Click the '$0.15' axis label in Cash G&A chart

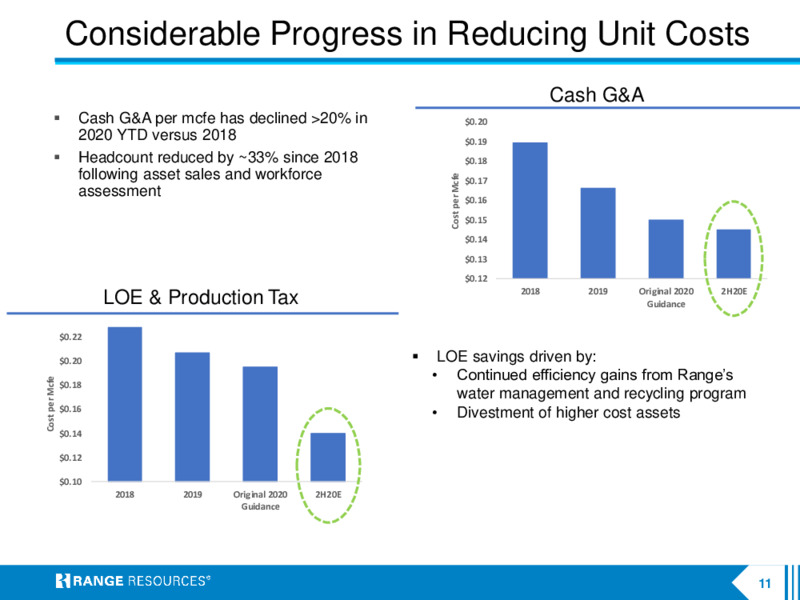pos(476,220)
